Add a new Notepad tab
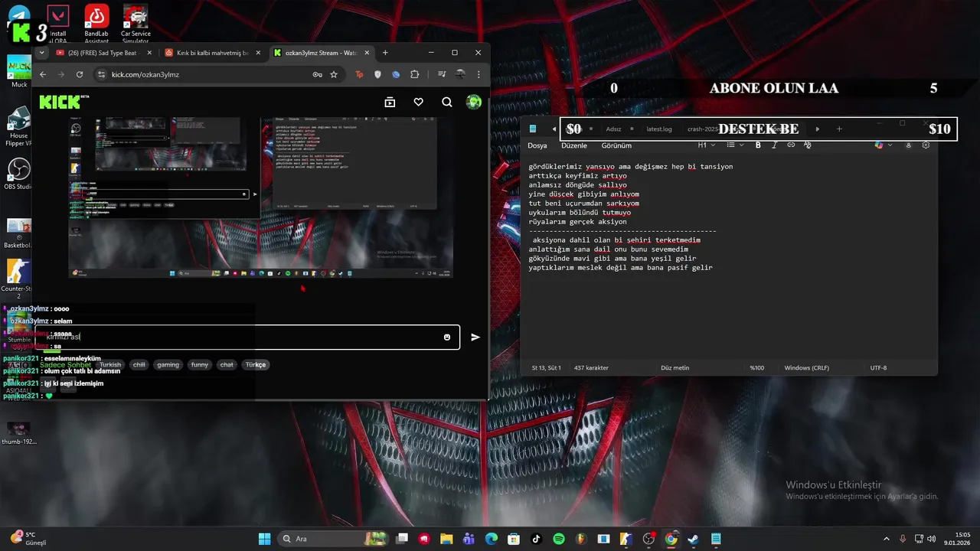Image resolution: width=980 pixels, height=551 pixels. pyautogui.click(x=839, y=129)
